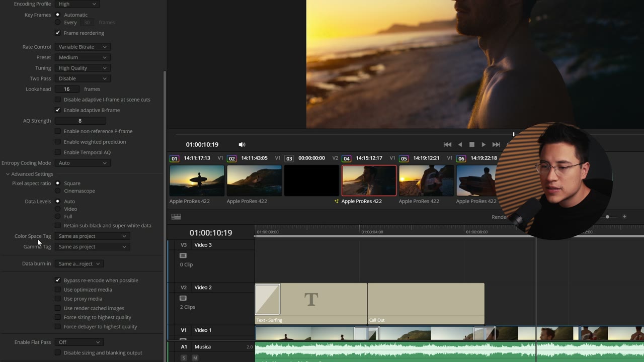Click the sparkle icon beside clip 04 codec
The width and height of the screenshot is (644, 362).
(337, 201)
